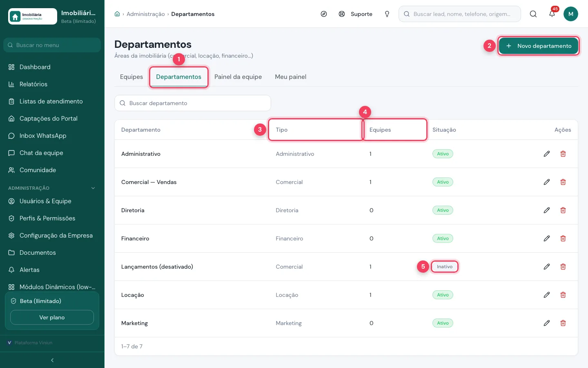Delete the Lançamentos (desativado) row
Image resolution: width=588 pixels, height=368 pixels.
pos(563,267)
